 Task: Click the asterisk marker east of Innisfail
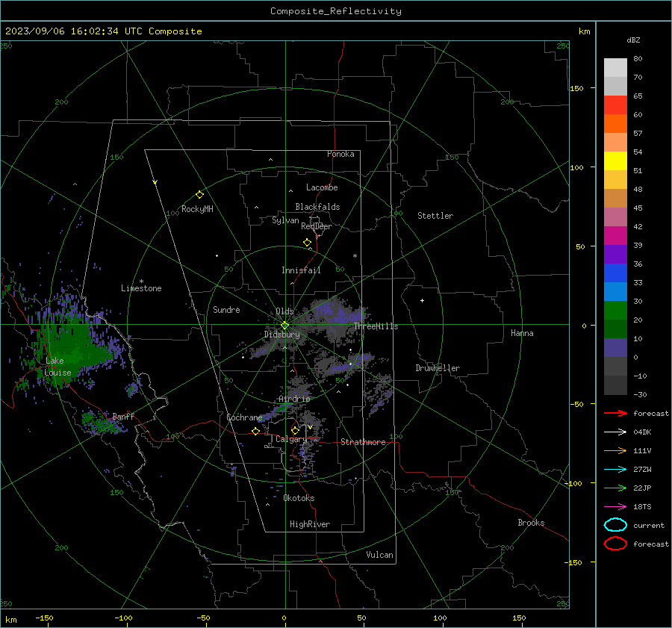pyautogui.click(x=355, y=256)
